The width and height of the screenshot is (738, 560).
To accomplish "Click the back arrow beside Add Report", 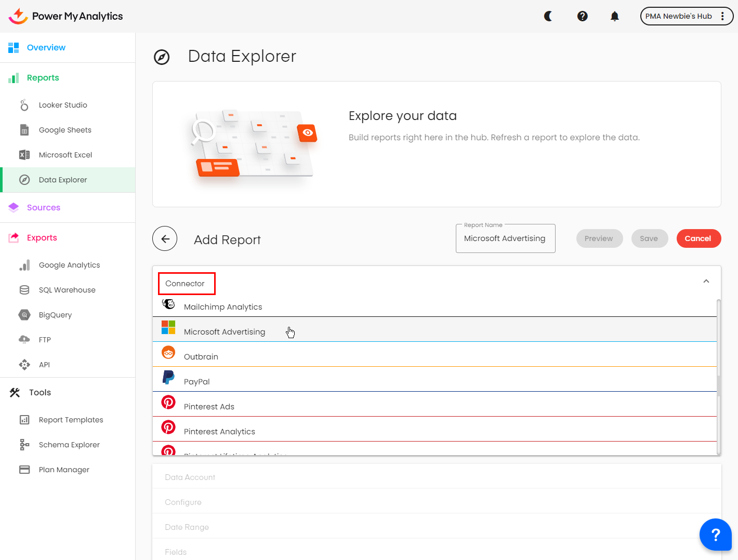I will tap(165, 239).
